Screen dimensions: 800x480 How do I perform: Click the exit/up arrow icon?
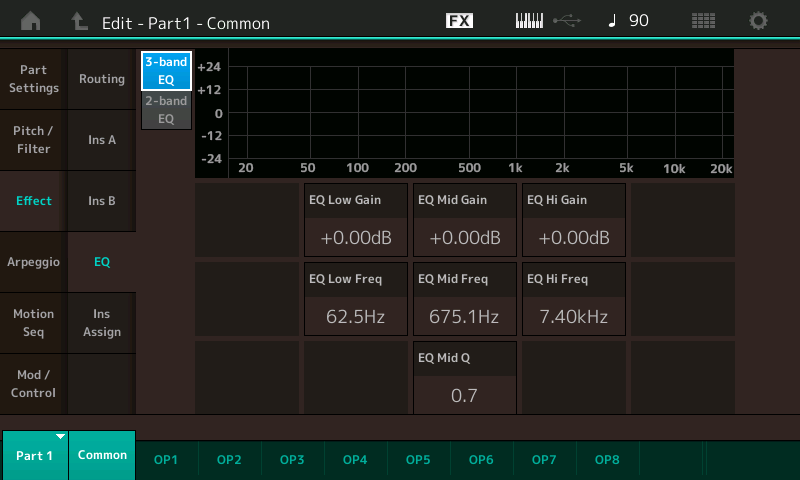[79, 21]
